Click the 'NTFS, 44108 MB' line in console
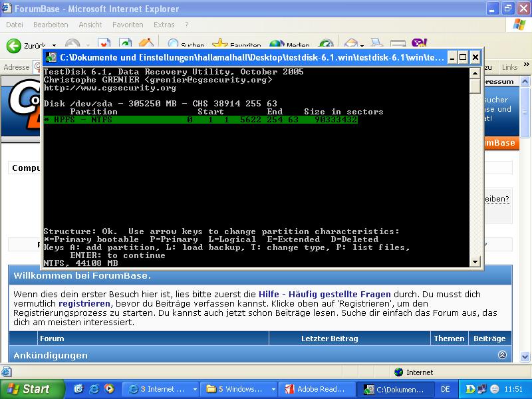Image resolution: width=532 pixels, height=399 pixels. [80, 263]
